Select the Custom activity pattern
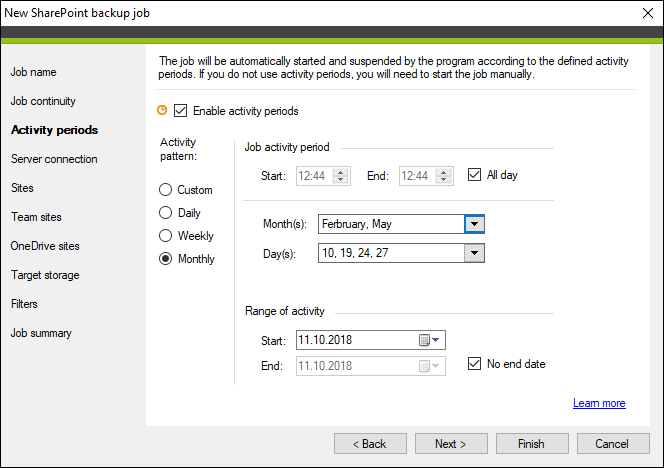 (166, 189)
